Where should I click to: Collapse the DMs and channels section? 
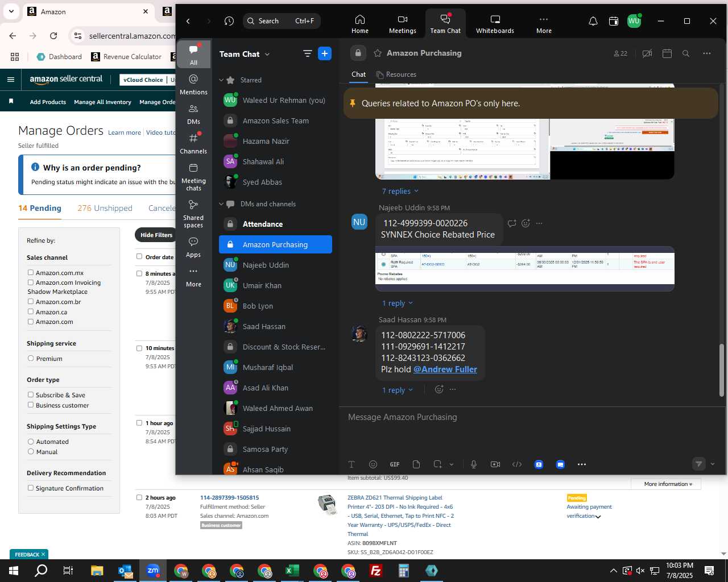(221, 204)
